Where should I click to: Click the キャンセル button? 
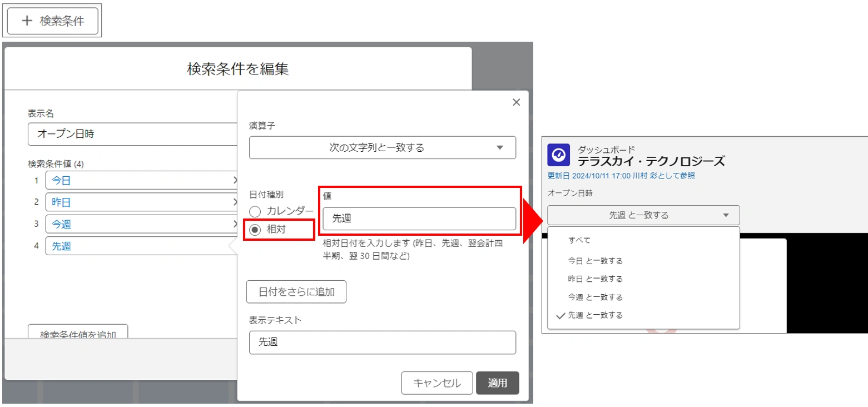(437, 383)
